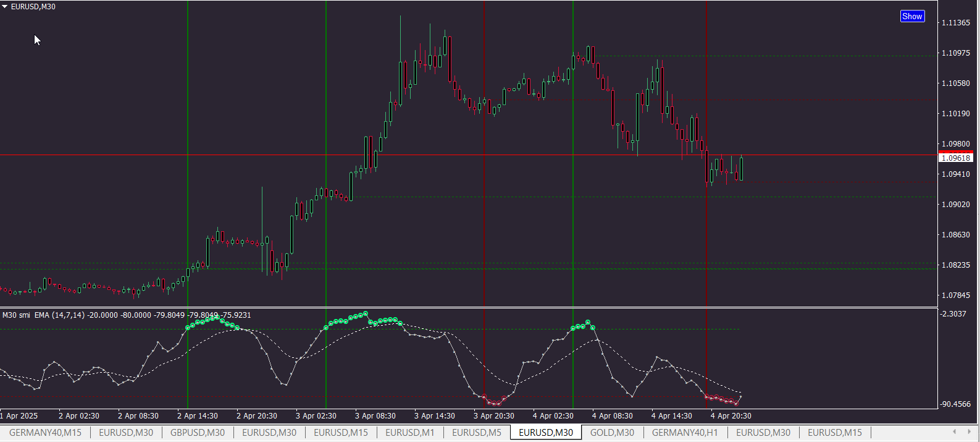The image size is (980, 442).
Task: Open EURUSD,M30 tab right after GBPUSD,M30
Action: pos(269,433)
